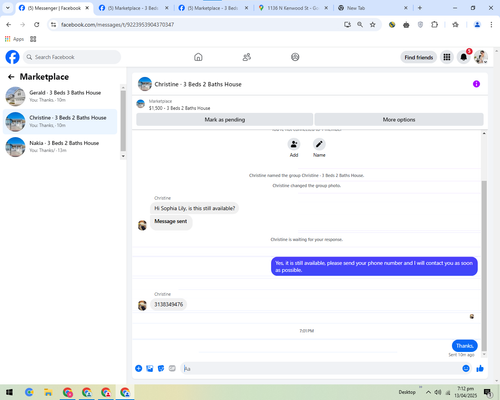Switch to 1136 N Kenwood St Maps tab
This screenshot has width=500, height=400.
point(293,8)
